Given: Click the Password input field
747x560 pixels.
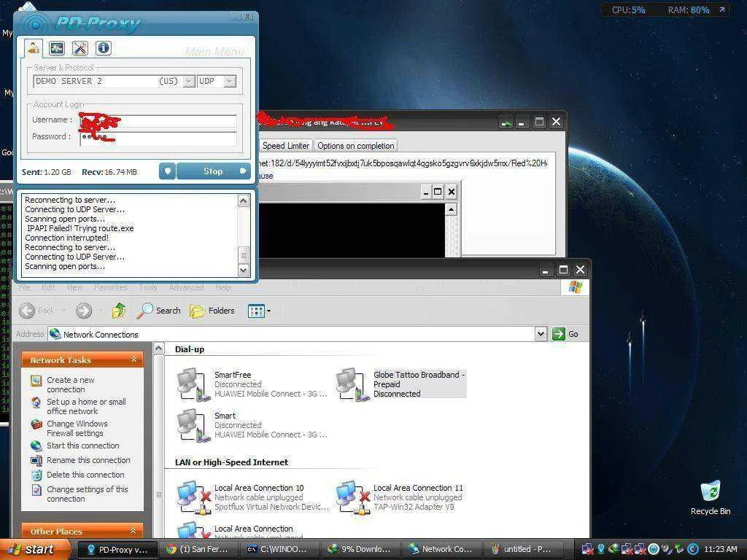Looking at the screenshot, I should pyautogui.click(x=158, y=138).
